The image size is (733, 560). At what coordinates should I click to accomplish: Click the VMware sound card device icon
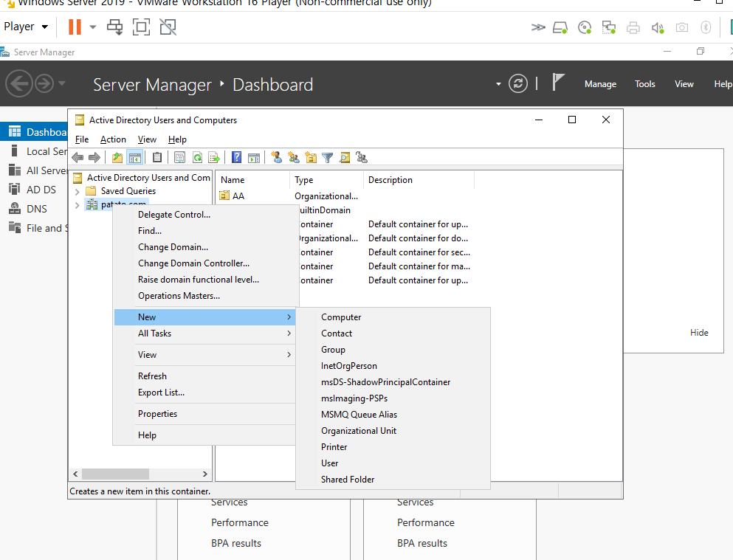tap(658, 27)
